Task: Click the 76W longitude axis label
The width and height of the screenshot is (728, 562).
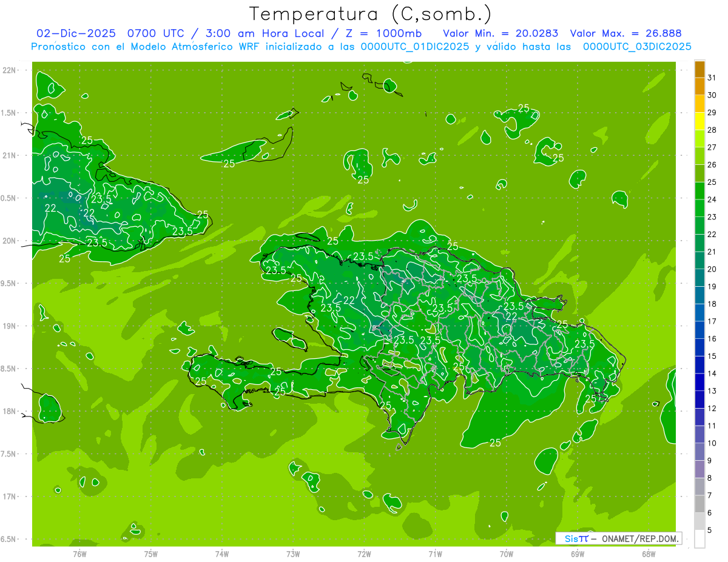Action: click(79, 554)
